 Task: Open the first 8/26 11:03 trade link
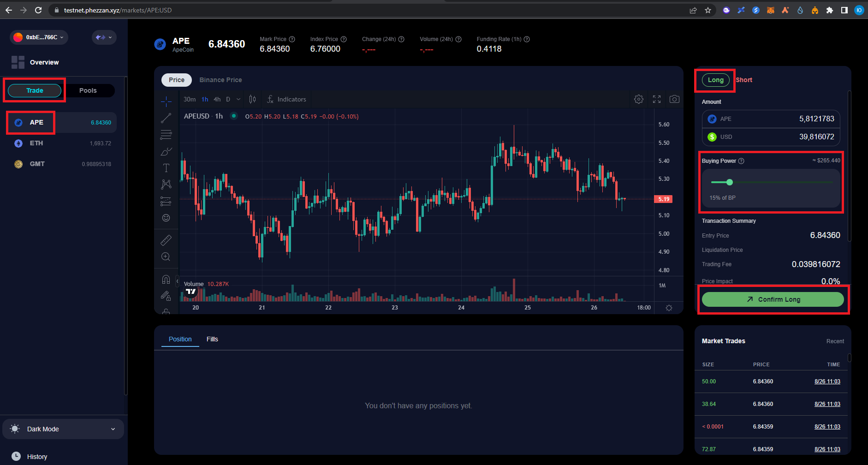[827, 382]
